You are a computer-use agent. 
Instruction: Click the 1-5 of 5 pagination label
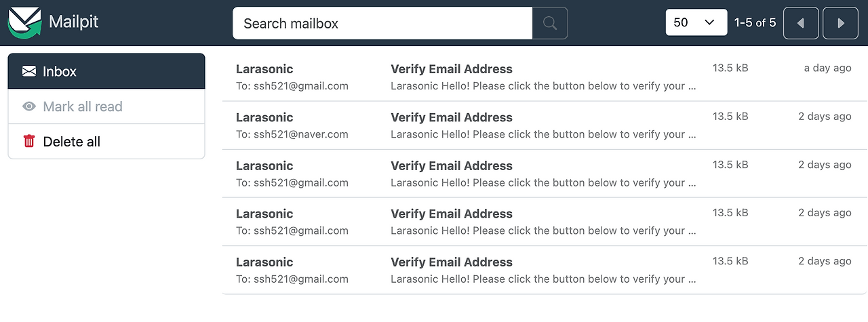(x=755, y=23)
